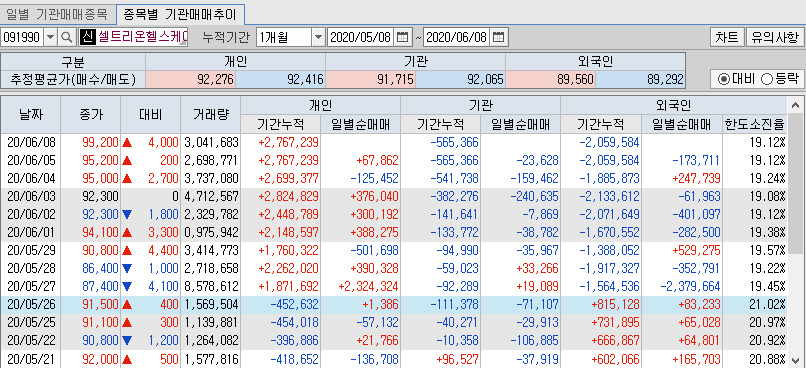The image size is (806, 368).
Task: Click the stock code input 091990
Action: click(22, 37)
